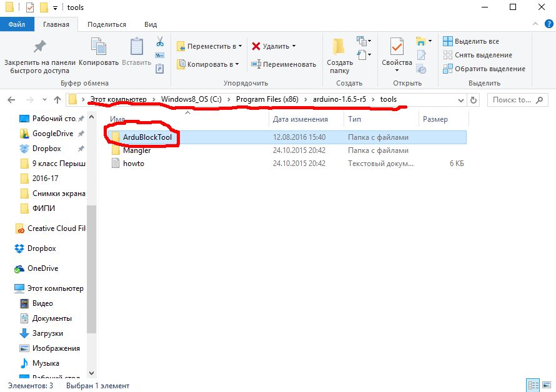Collapse the ribbon with the chevron

tap(535, 24)
